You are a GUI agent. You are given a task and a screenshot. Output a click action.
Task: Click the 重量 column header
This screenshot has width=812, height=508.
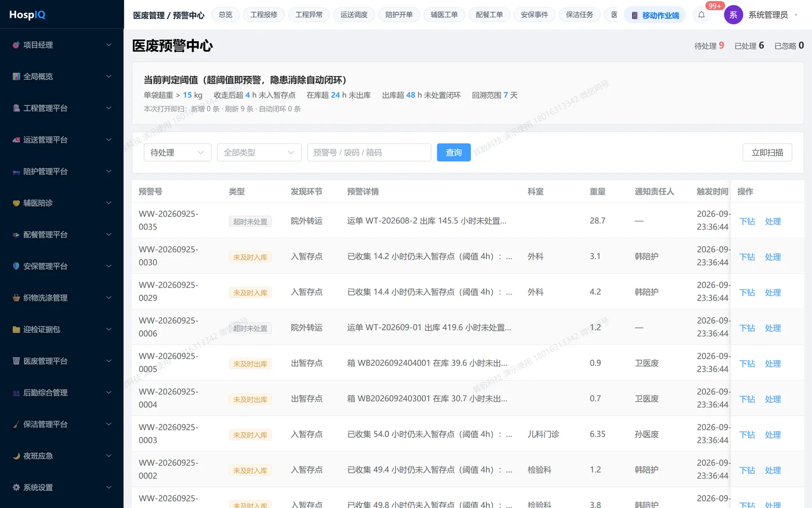pos(597,192)
